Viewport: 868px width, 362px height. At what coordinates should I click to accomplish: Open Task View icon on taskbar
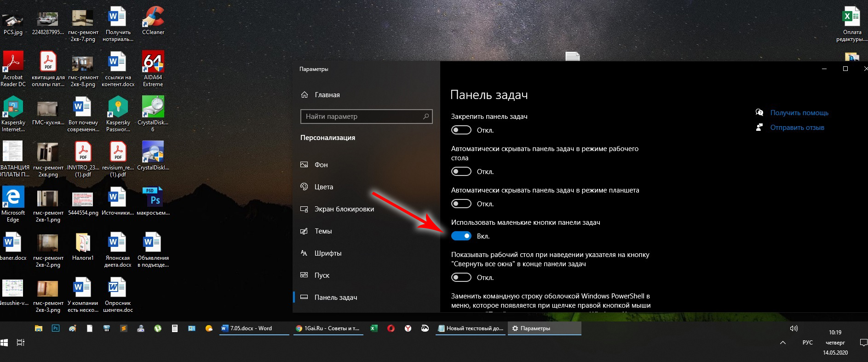tap(21, 343)
